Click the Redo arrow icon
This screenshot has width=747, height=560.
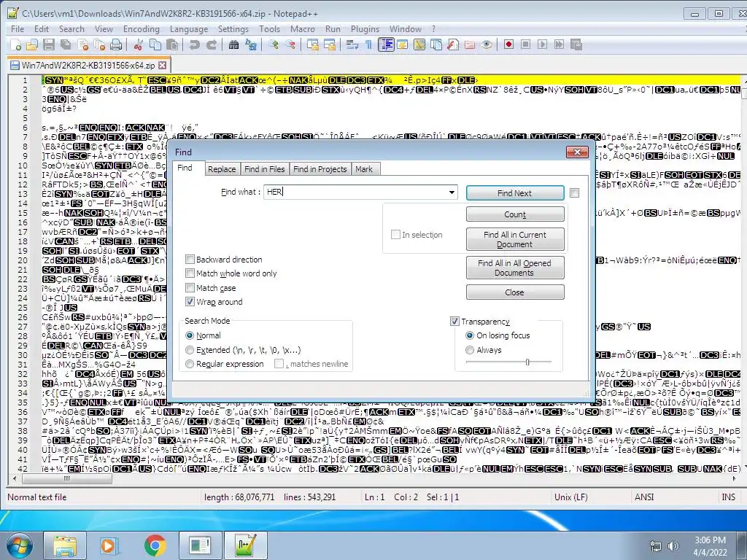212,44
